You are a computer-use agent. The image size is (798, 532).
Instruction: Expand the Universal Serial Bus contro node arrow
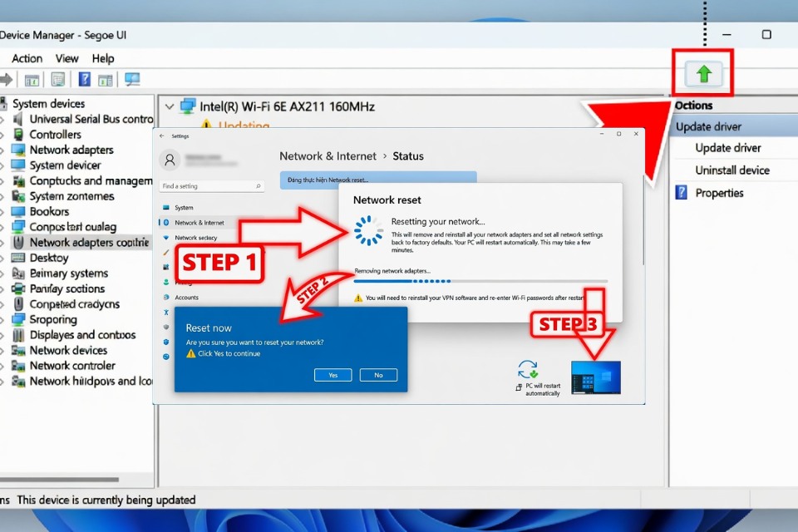point(2,119)
